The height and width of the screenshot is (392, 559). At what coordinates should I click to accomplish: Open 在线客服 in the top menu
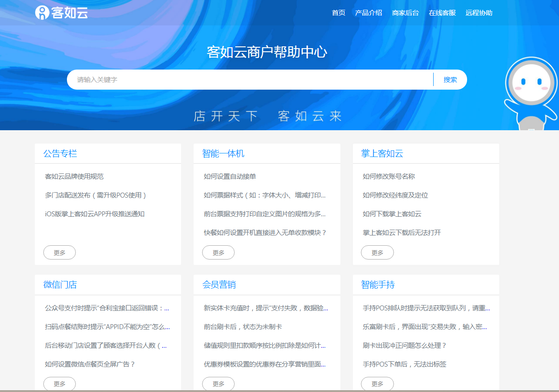tap(442, 13)
